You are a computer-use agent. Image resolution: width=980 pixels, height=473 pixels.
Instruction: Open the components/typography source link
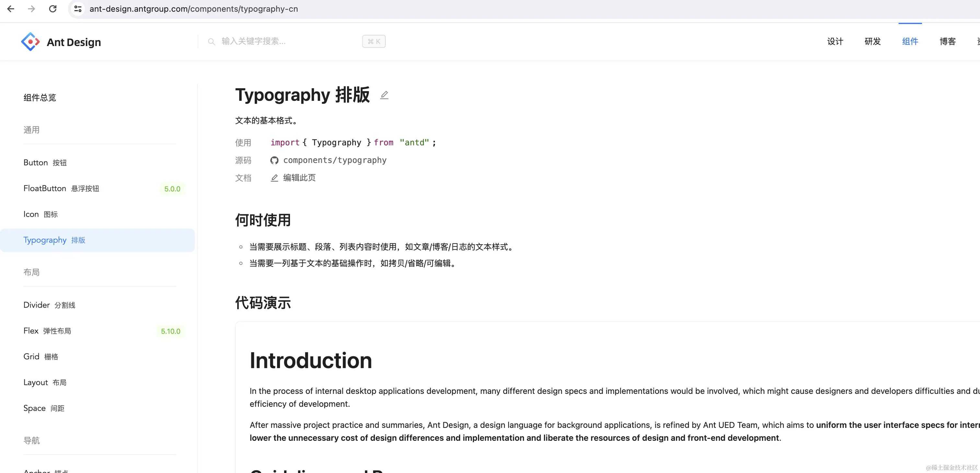coord(334,160)
